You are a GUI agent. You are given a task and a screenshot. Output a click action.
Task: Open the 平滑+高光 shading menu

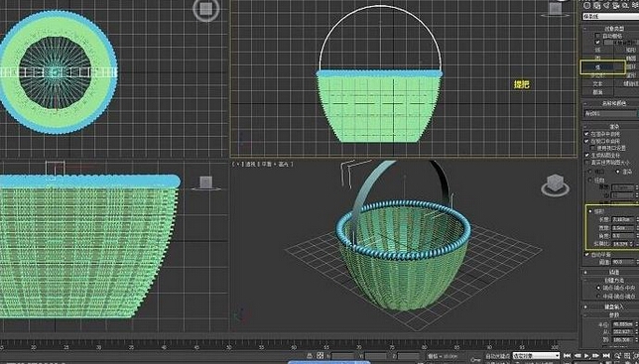coord(276,164)
